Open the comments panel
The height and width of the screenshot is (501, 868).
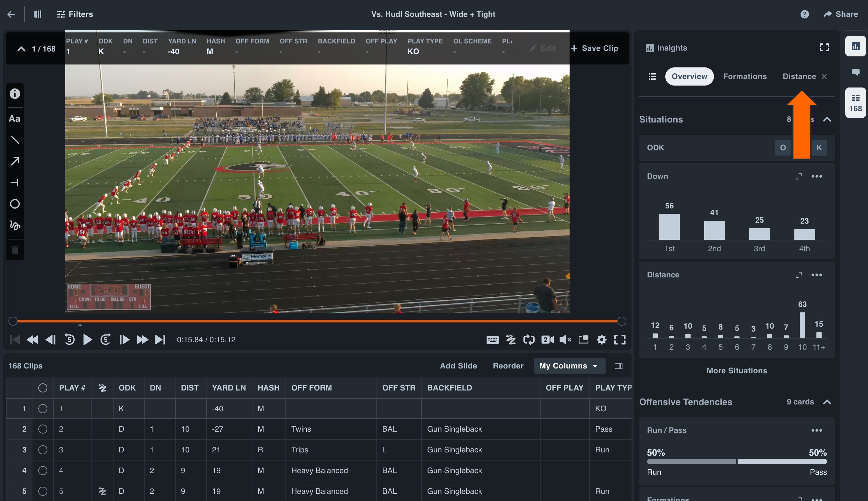[x=856, y=73]
